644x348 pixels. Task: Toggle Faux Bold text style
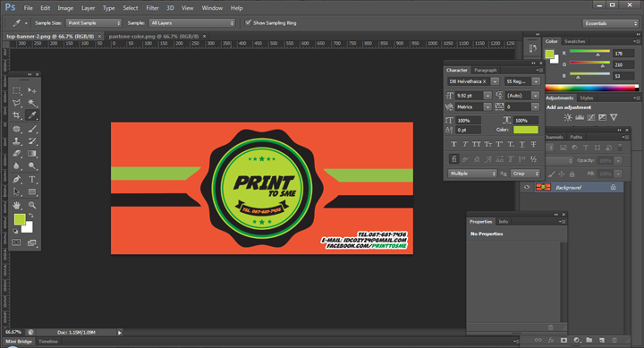tap(453, 144)
